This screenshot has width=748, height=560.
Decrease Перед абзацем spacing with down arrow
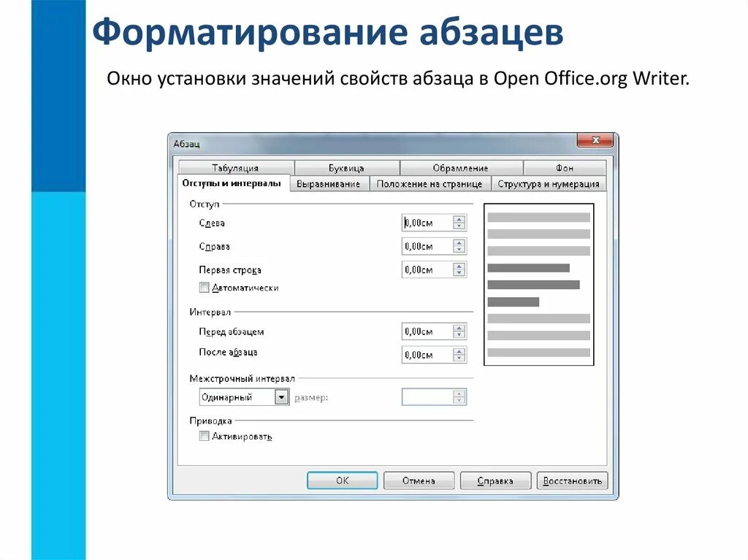(x=459, y=335)
